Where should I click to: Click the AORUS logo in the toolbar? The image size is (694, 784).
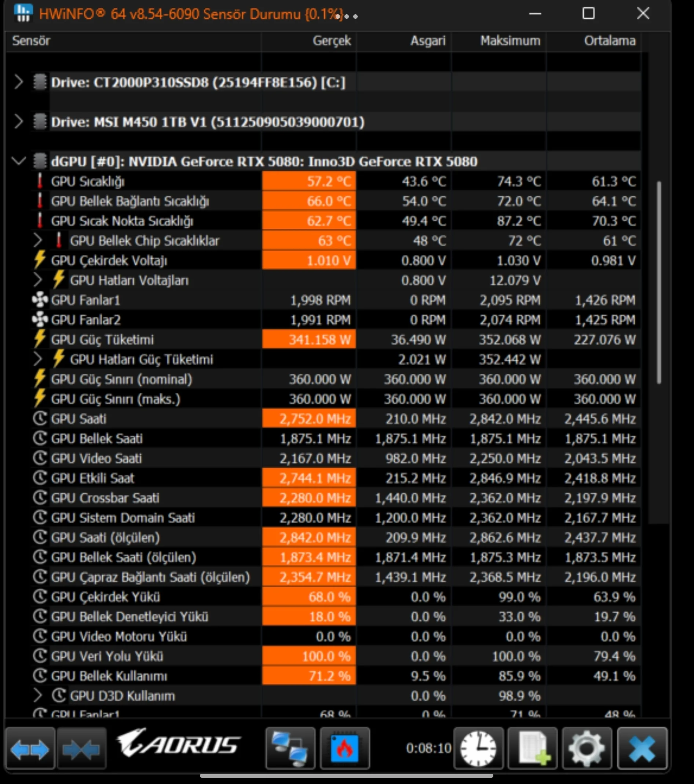pos(179,743)
